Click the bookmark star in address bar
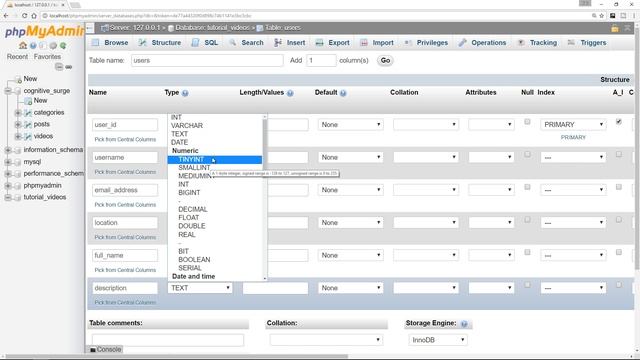This screenshot has height=360, width=640. click(602, 16)
